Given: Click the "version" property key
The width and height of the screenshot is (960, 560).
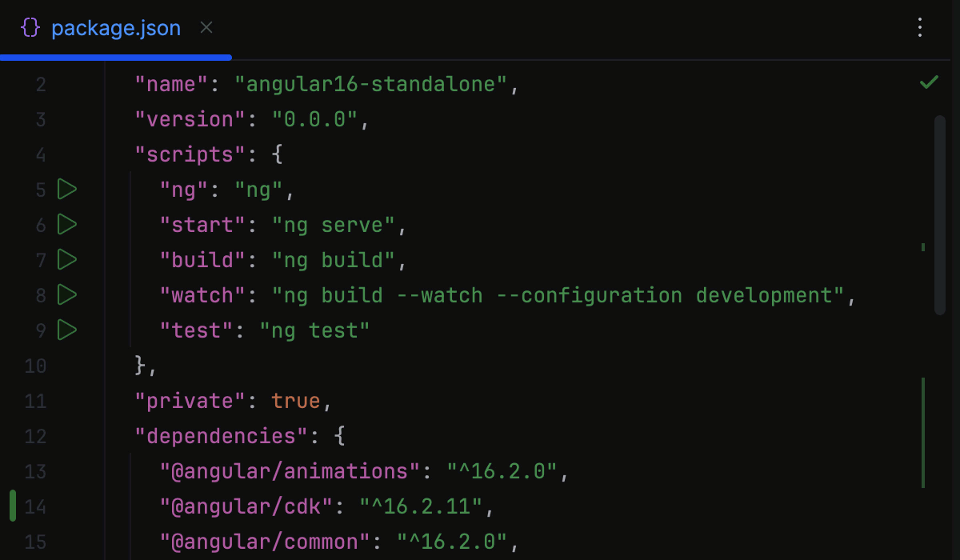Looking at the screenshot, I should [190, 118].
